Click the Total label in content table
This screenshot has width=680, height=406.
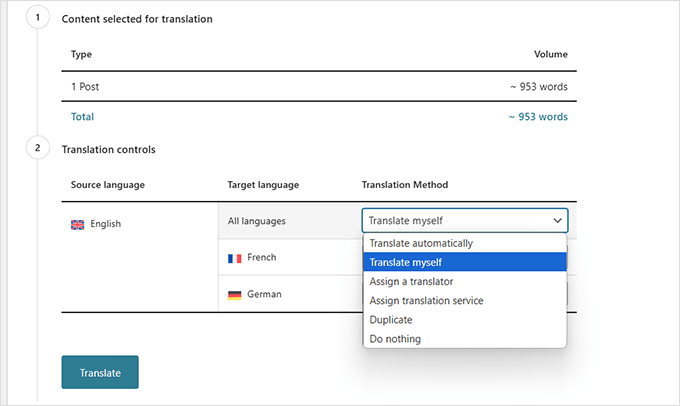tap(82, 117)
